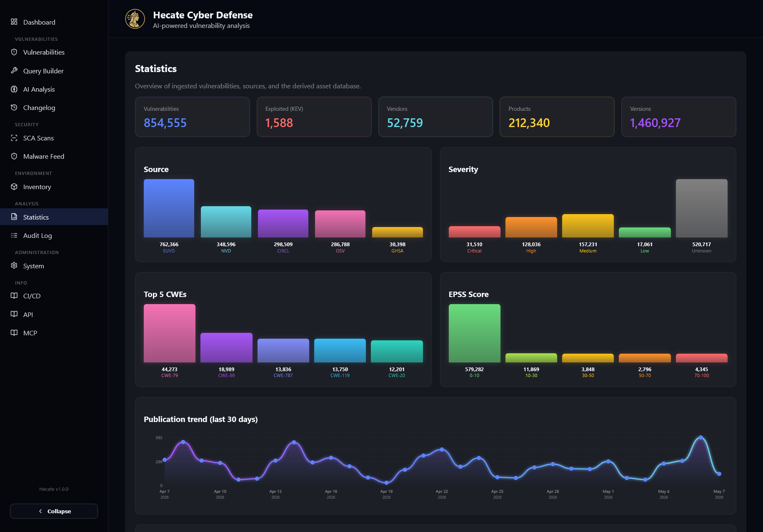Go to the Query Builder page
The image size is (763, 532).
click(x=54, y=71)
